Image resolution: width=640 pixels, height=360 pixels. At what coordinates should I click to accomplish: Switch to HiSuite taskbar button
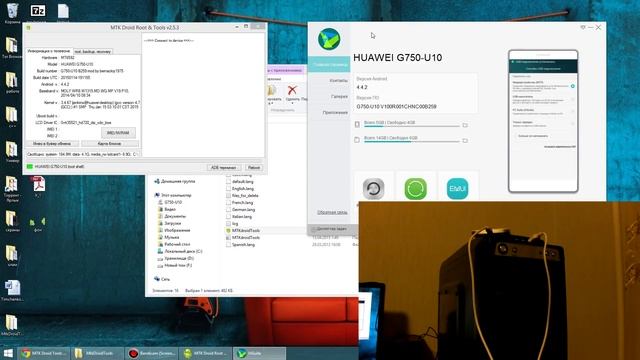pyautogui.click(x=260, y=353)
